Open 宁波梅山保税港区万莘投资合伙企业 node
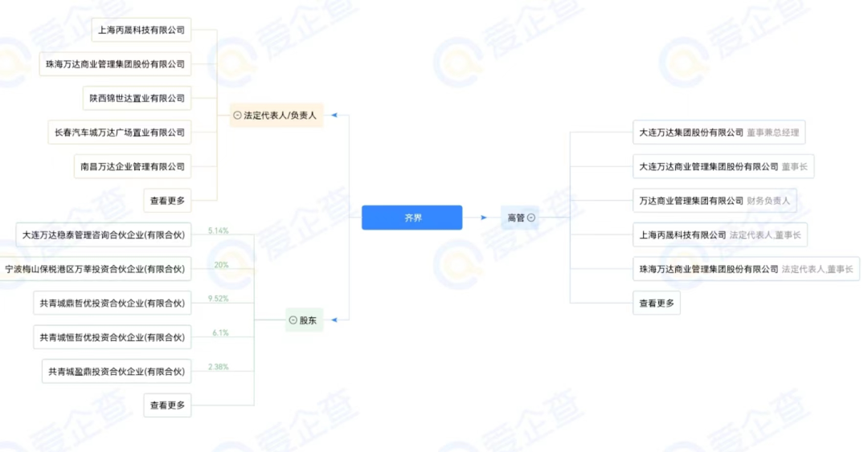Viewport: 868px width, 452px height. click(95, 270)
